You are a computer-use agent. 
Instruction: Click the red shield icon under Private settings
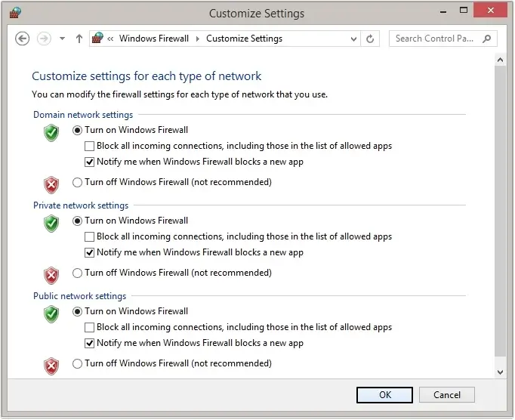[x=51, y=276]
